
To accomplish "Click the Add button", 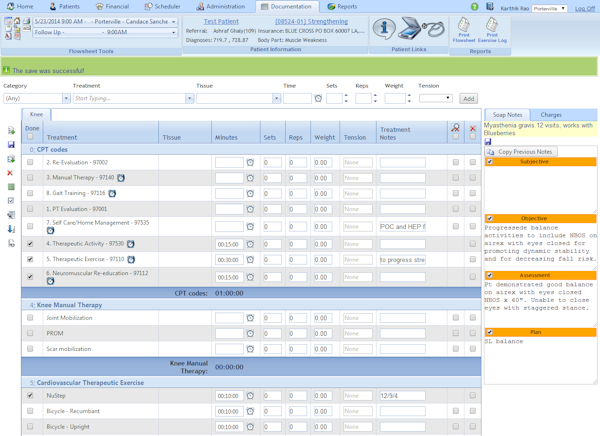I will coord(469,98).
